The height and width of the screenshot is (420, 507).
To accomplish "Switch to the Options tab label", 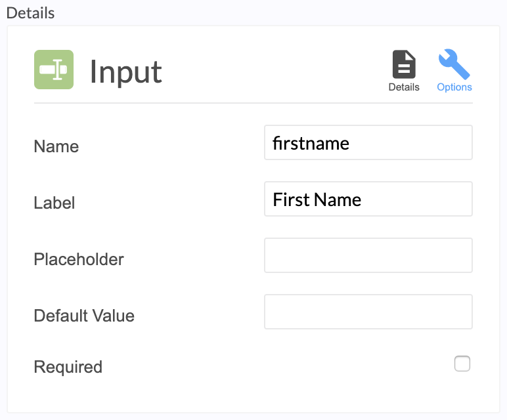I will 454,87.
